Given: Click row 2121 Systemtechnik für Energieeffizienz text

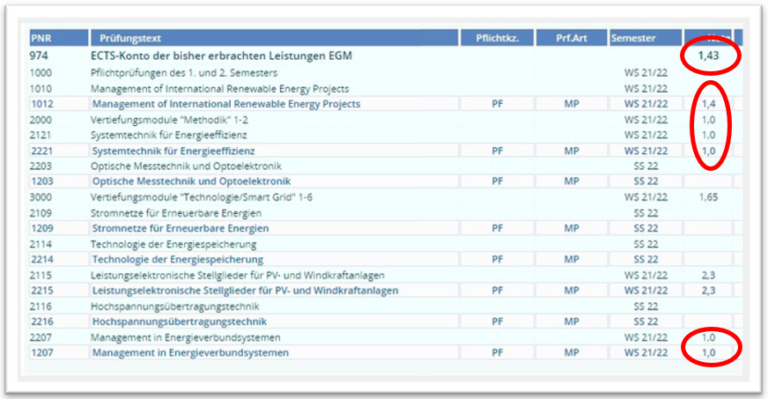Looking at the screenshot, I should [x=168, y=135].
